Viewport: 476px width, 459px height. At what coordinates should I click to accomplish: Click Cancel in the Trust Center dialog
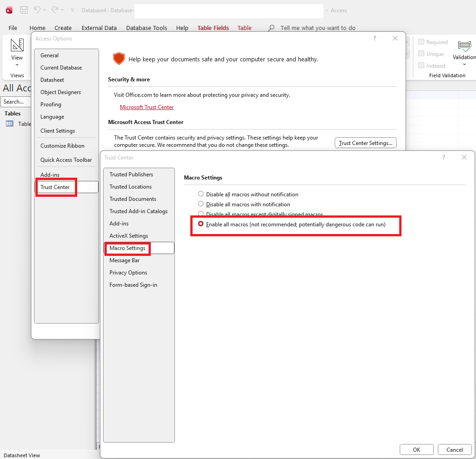click(x=455, y=449)
